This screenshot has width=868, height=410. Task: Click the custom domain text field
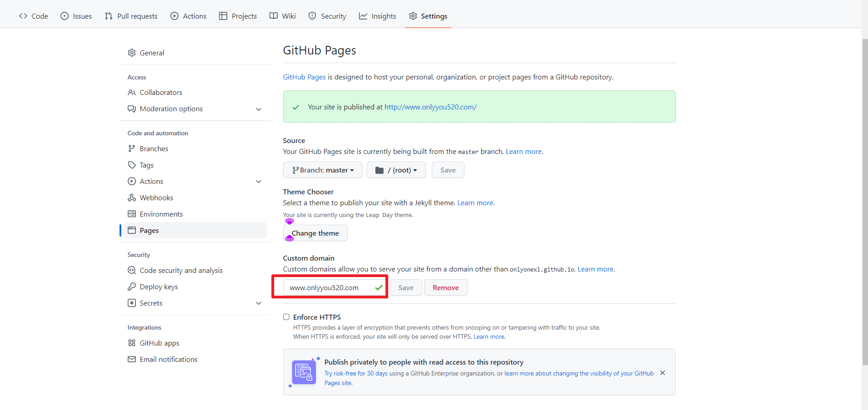click(x=329, y=287)
